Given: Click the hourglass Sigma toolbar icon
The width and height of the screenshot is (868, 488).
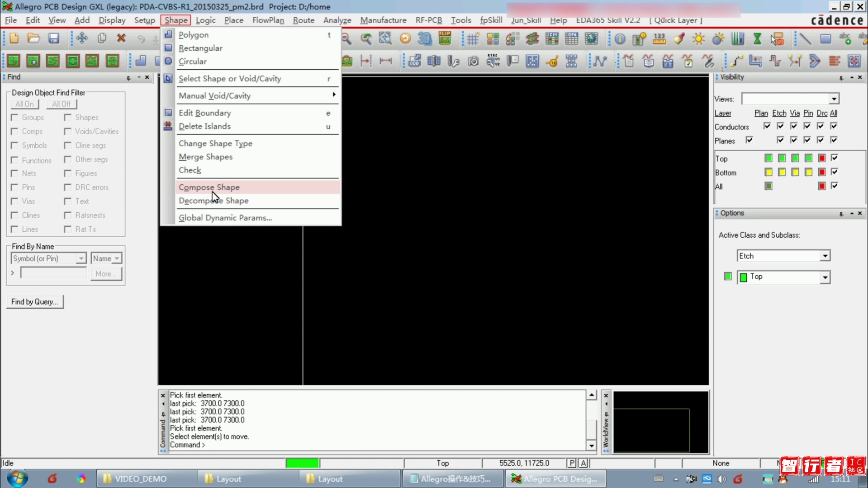Looking at the screenshot, I should tap(757, 38).
